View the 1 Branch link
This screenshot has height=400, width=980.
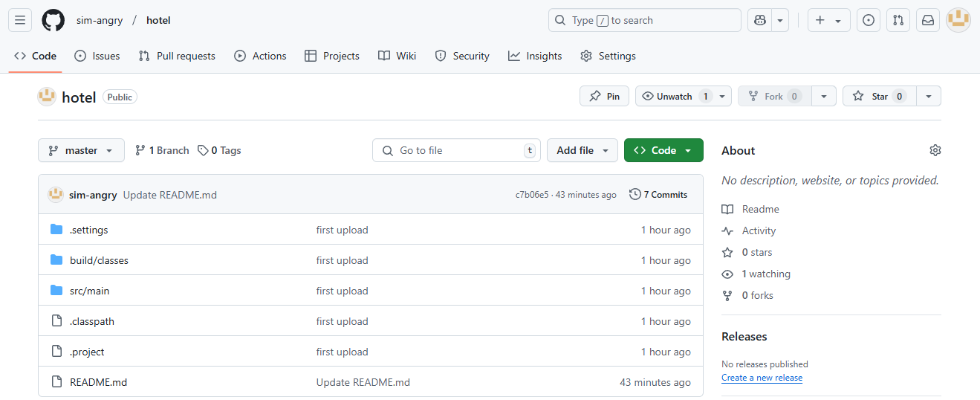[x=162, y=150]
